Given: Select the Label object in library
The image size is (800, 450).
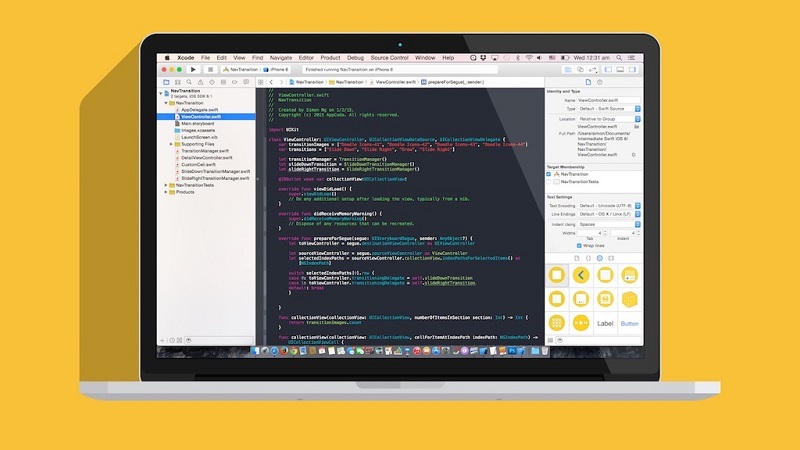Looking at the screenshot, I should pyautogui.click(x=605, y=323).
